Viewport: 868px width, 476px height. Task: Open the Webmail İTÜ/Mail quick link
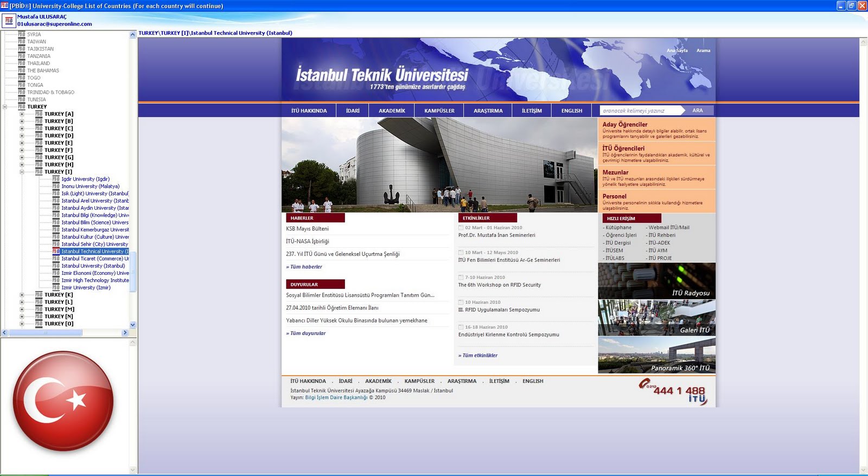[x=668, y=228]
